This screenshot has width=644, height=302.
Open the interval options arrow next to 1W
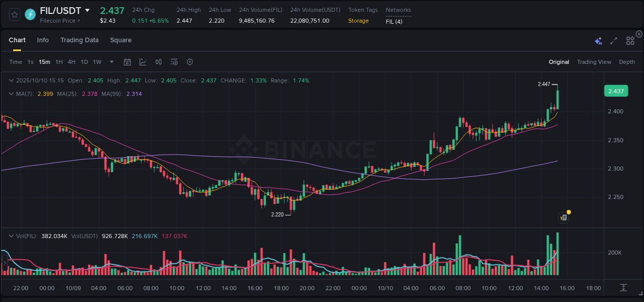tap(111, 62)
